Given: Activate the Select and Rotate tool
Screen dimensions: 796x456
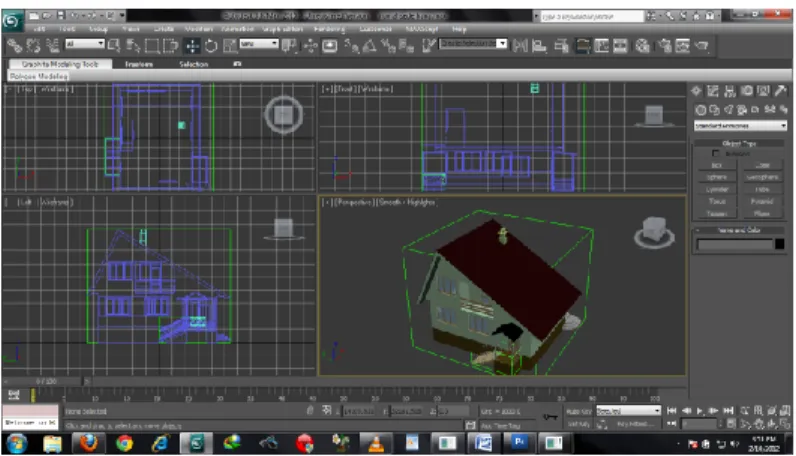Looking at the screenshot, I should pos(211,46).
